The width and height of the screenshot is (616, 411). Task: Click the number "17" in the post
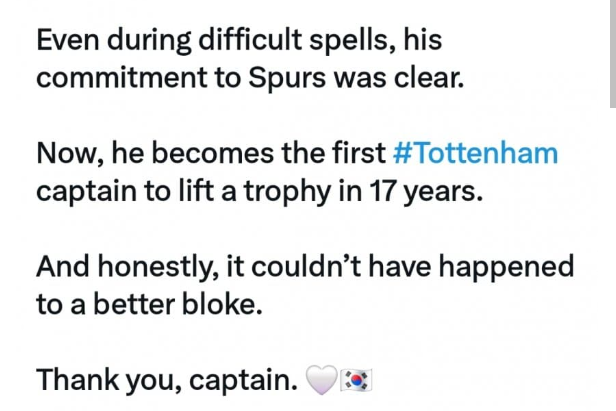coord(383,191)
